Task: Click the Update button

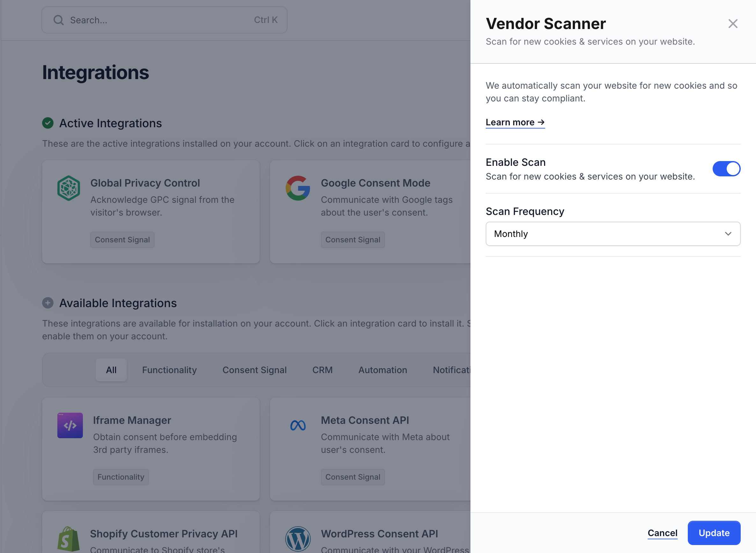Action: point(714,533)
